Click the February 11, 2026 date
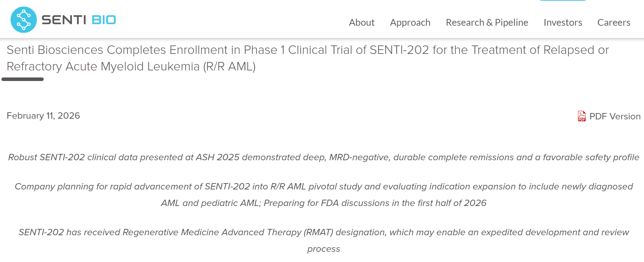 pyautogui.click(x=43, y=116)
